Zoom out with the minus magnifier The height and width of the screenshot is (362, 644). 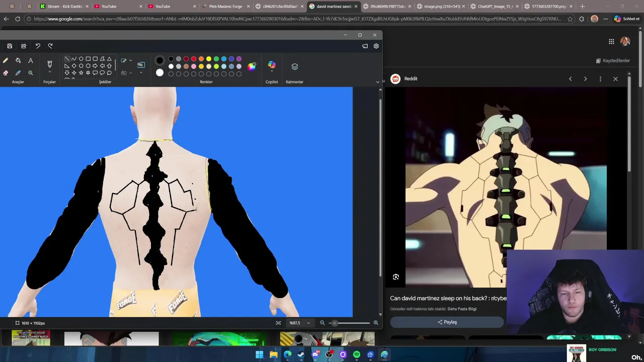click(322, 323)
